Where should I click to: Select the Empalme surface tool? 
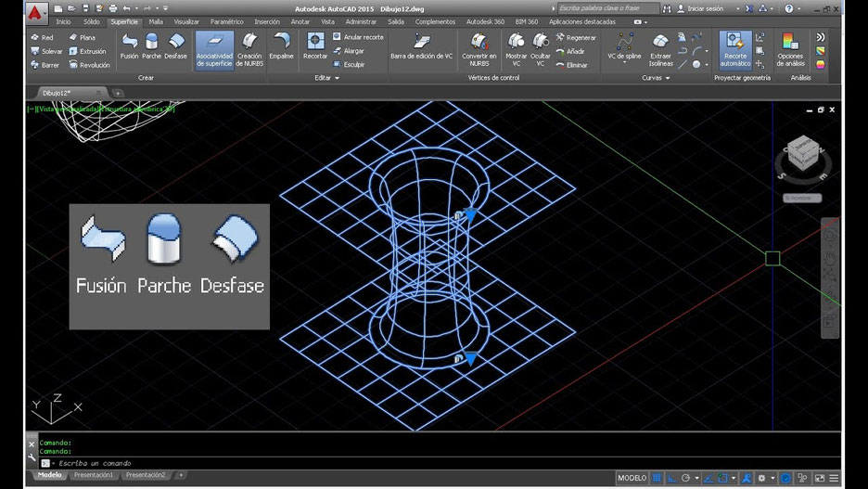(281, 46)
